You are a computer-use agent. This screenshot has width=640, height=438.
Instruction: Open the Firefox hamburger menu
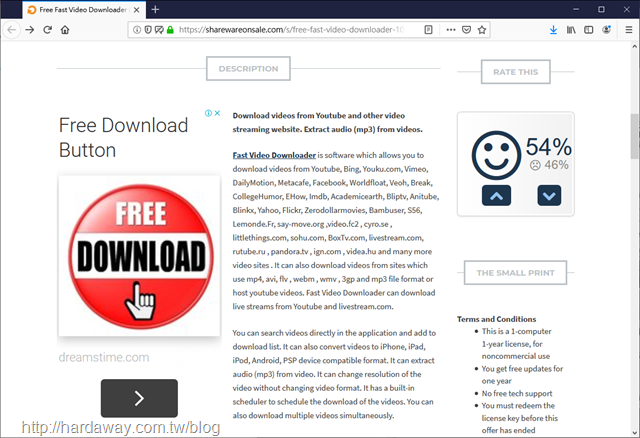pyautogui.click(x=629, y=30)
